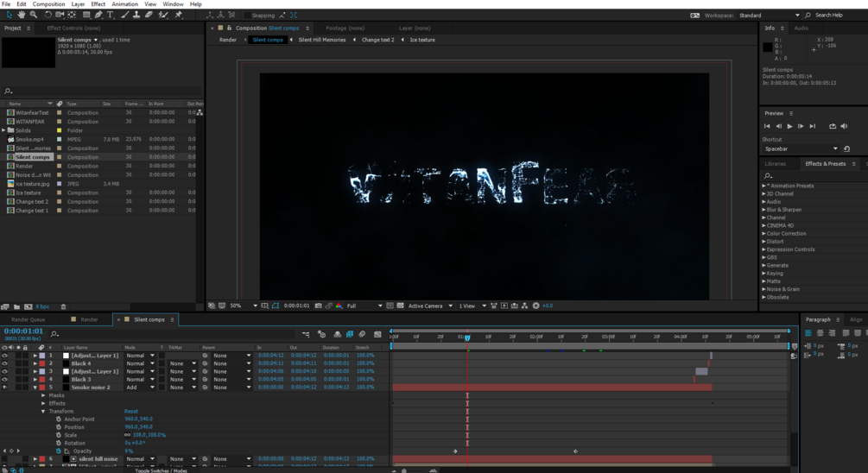Toggle the Position stopwatch for Smoke noise 2
The width and height of the screenshot is (868, 473).
pyautogui.click(x=59, y=427)
